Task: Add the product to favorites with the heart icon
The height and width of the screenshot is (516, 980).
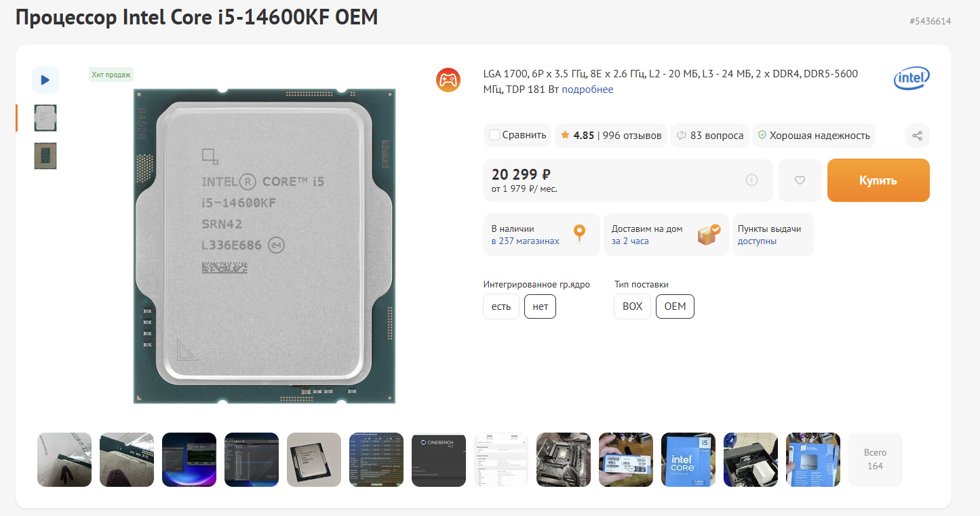Action: 800,180
